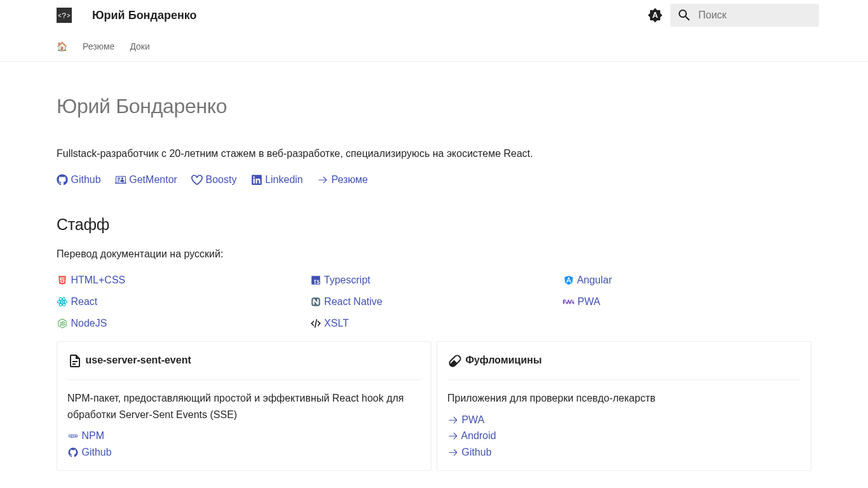Click the search magnifier icon
This screenshot has height=488, width=868.
684,15
